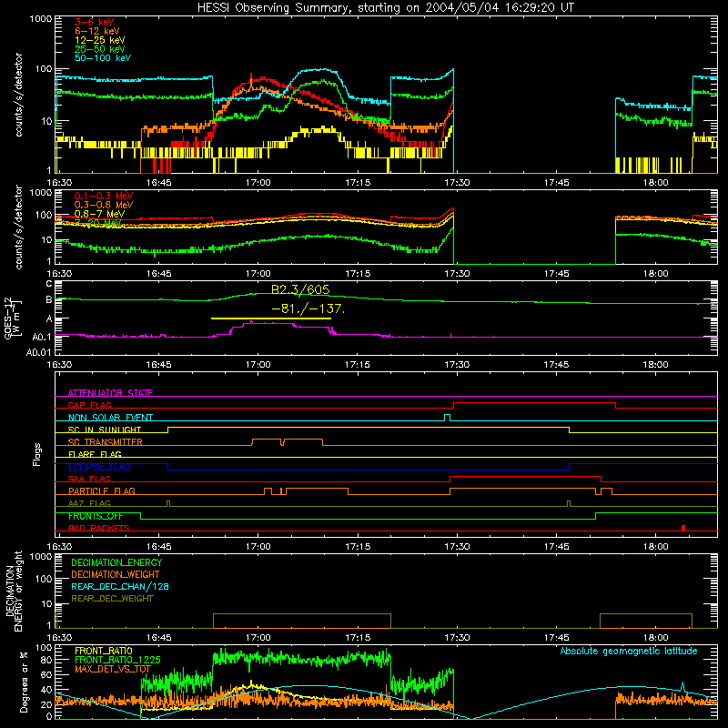
Task: Click the GOES-12 vertical axis label
Action: click(x=13, y=318)
